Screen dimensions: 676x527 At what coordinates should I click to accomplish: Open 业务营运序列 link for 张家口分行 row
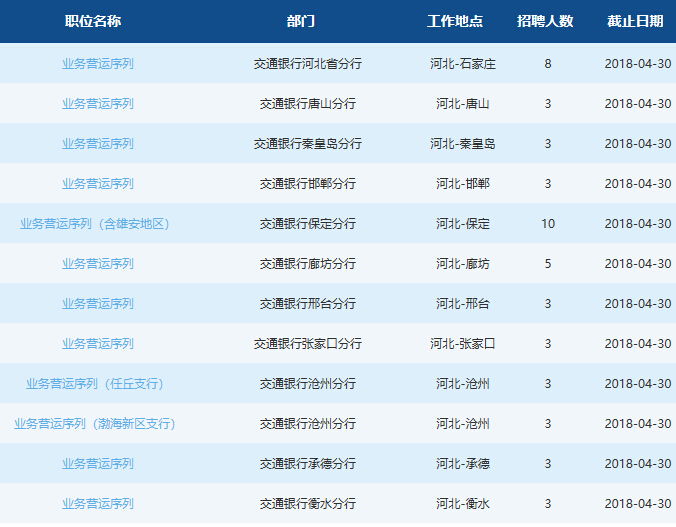click(x=98, y=344)
